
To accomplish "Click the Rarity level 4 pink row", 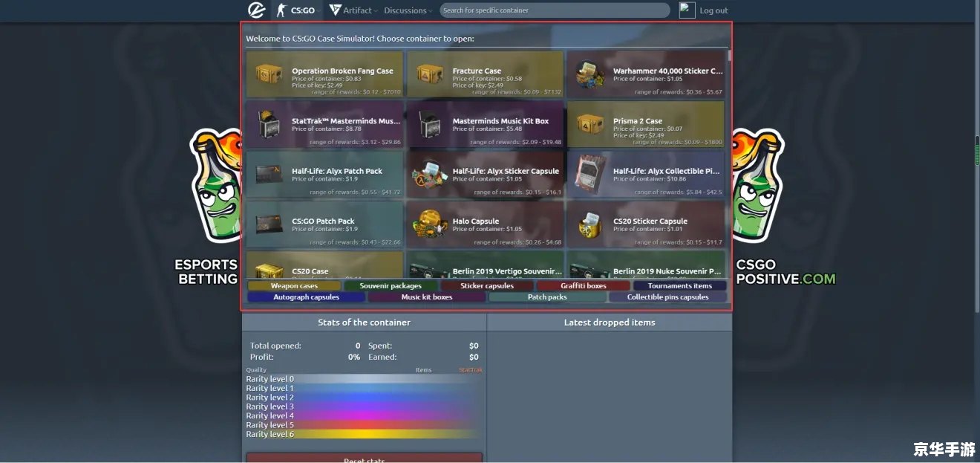I will pyautogui.click(x=364, y=415).
